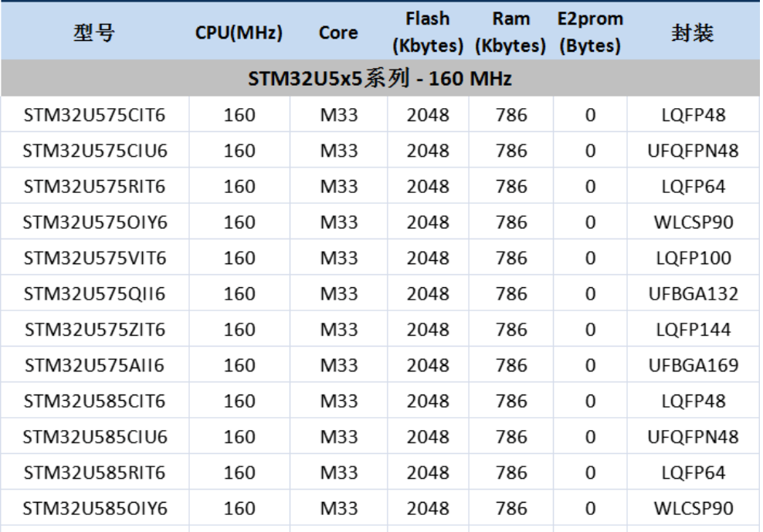
Task: Select the 0 E2prom cell for STM32U575VIT6
Action: click(x=590, y=258)
